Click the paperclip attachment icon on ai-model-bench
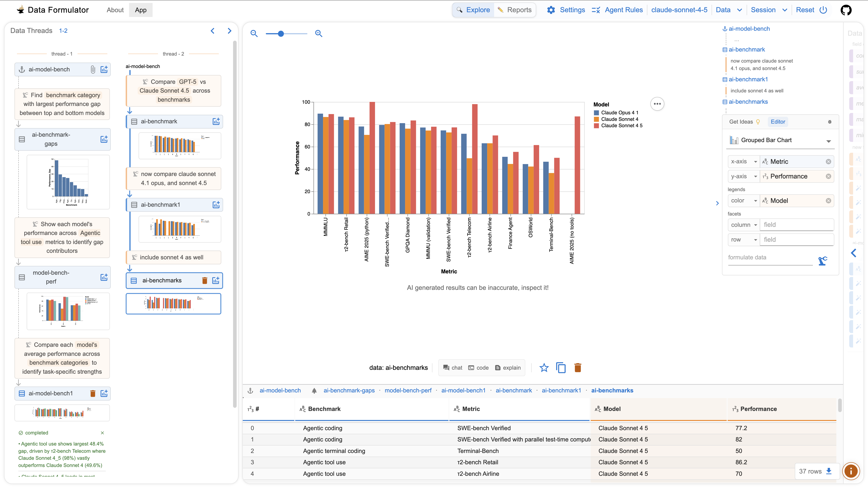The image size is (868, 488). [x=93, y=69]
